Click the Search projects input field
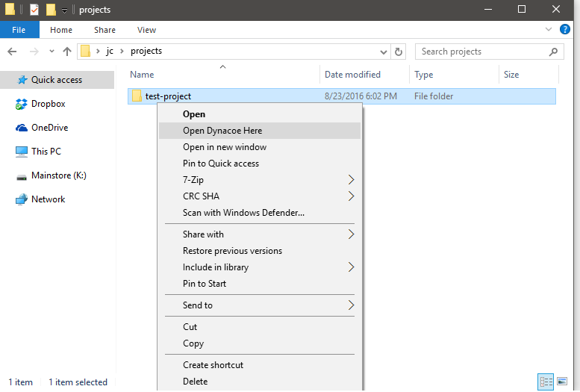Screen dimensions: 580x392 (481, 52)
